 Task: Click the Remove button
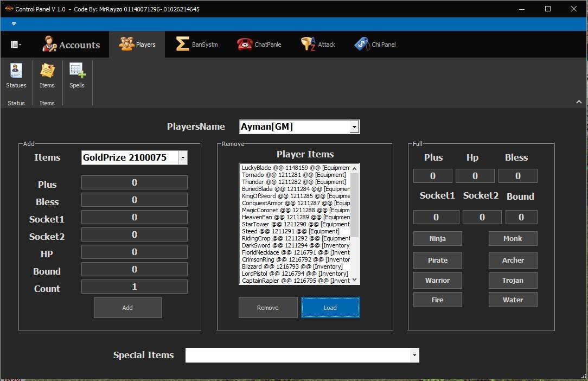click(x=268, y=307)
